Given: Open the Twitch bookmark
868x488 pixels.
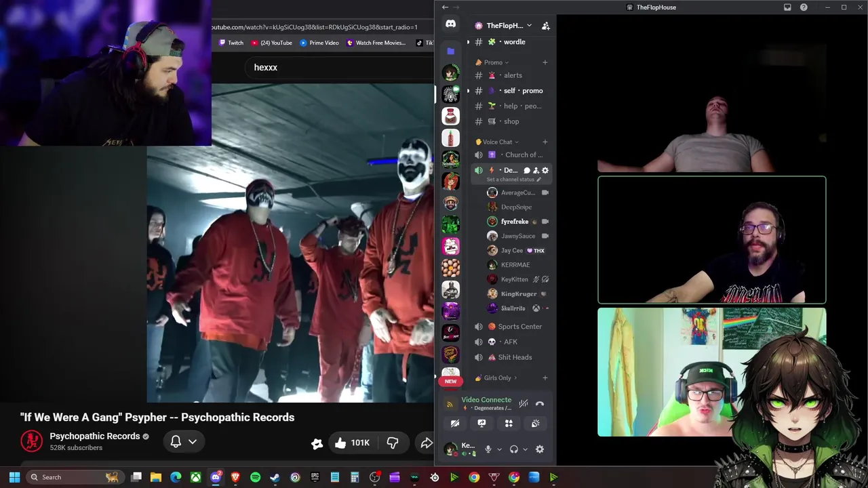Looking at the screenshot, I should (x=231, y=43).
